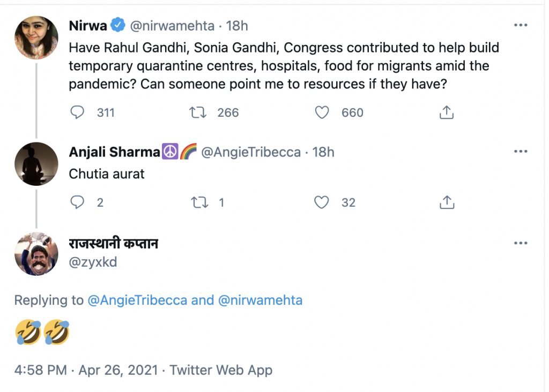
Task: View Anjali Sharma's profile avatar
Action: (36, 164)
